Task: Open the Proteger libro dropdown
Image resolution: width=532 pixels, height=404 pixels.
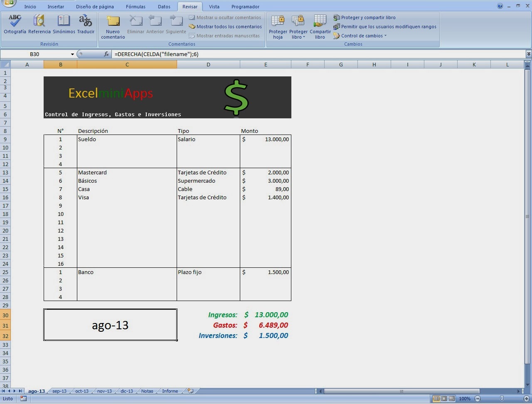Action: point(298,27)
